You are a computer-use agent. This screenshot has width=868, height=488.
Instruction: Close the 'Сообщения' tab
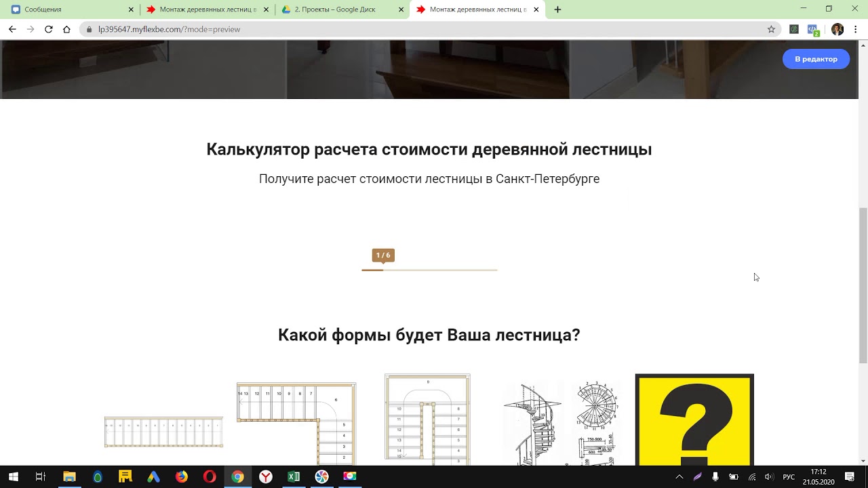point(131,9)
